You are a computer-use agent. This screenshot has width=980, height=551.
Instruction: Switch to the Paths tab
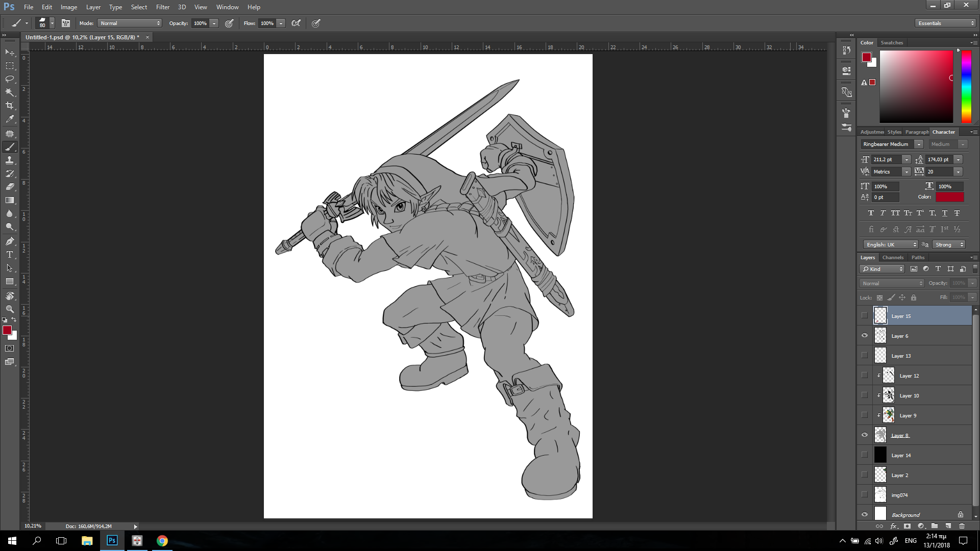pos(918,258)
